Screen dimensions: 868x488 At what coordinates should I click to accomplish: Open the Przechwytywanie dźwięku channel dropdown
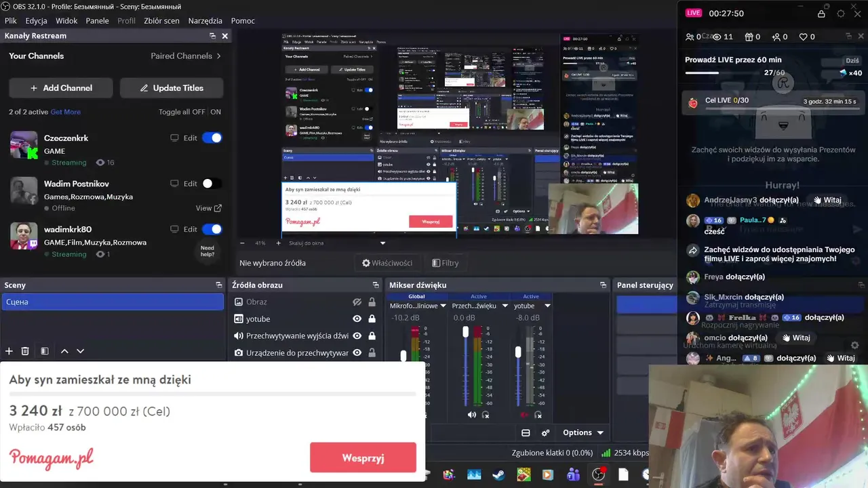tap(505, 306)
